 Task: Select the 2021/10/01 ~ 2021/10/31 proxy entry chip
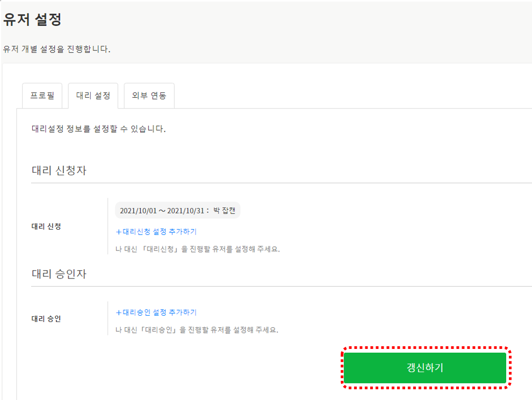(x=177, y=210)
